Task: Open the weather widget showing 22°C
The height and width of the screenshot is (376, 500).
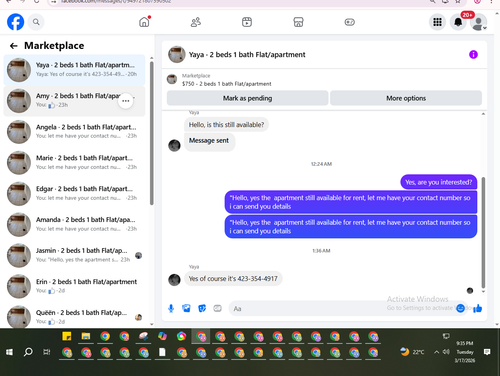Action: click(413, 352)
